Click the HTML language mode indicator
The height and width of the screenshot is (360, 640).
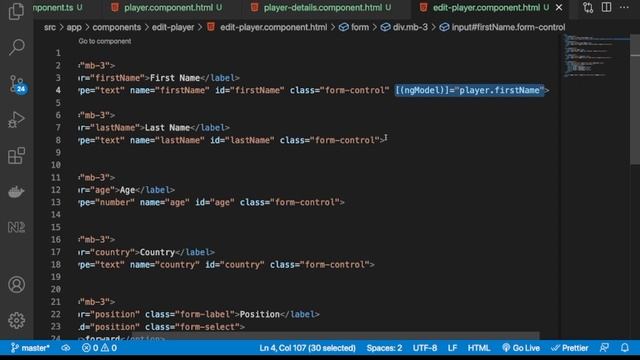click(x=479, y=348)
